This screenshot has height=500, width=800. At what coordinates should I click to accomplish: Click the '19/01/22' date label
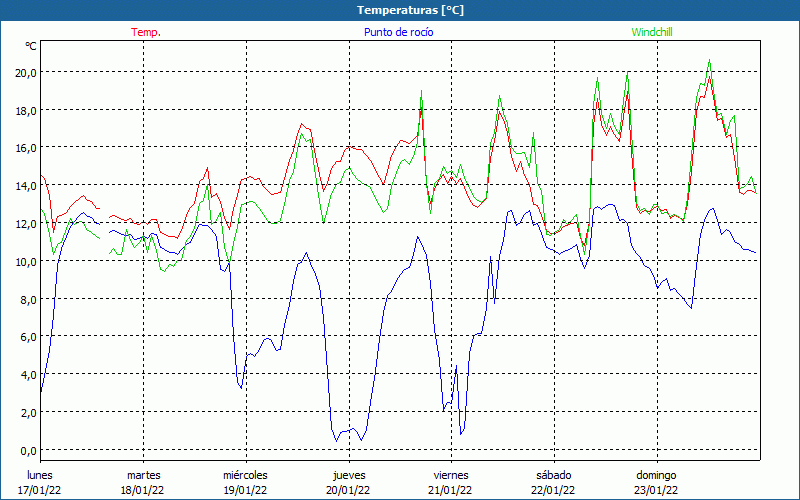coord(245,490)
